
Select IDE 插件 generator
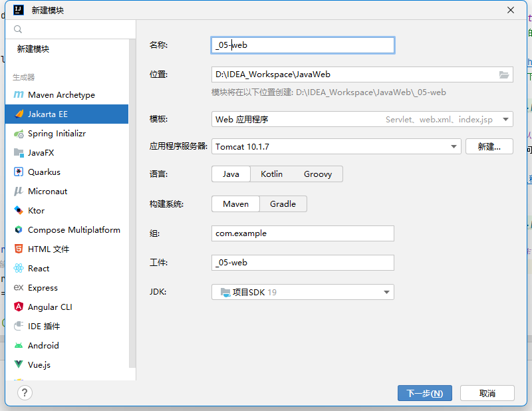click(67, 326)
